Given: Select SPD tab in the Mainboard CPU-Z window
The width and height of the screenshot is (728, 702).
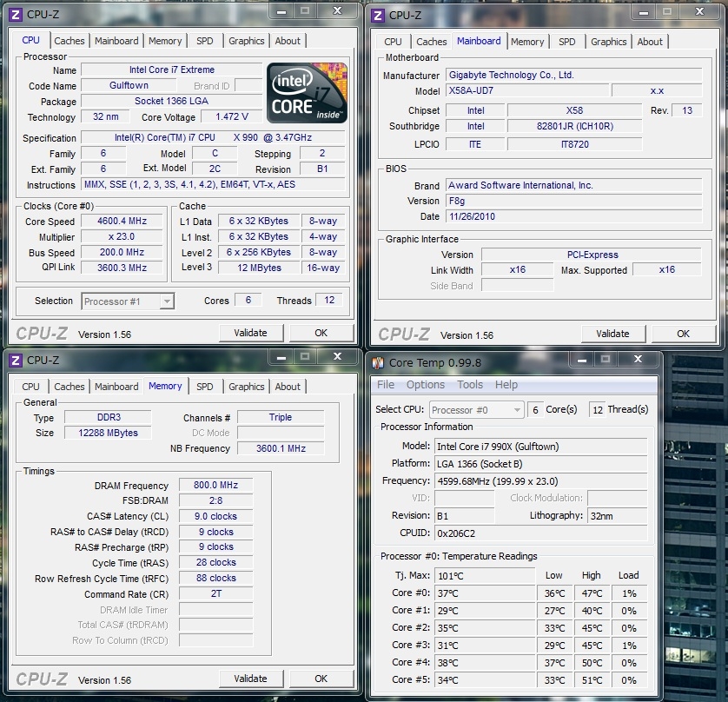Looking at the screenshot, I should coord(566,42).
